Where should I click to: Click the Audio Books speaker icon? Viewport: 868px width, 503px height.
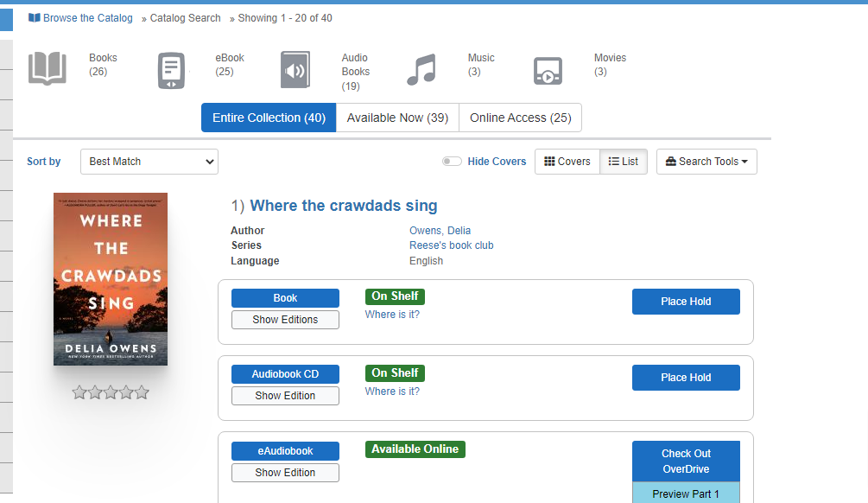[295, 70]
